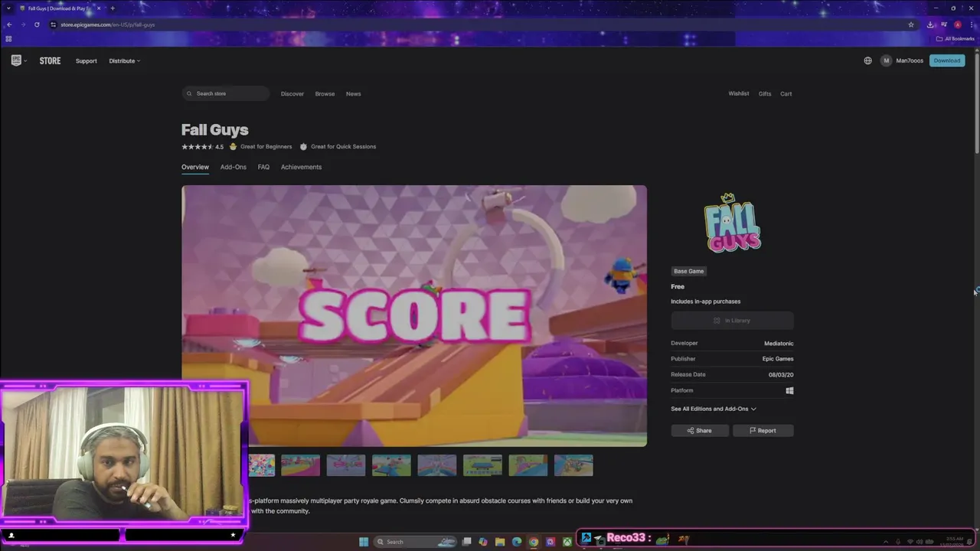
Task: Open the Achievements tab
Action: point(301,167)
